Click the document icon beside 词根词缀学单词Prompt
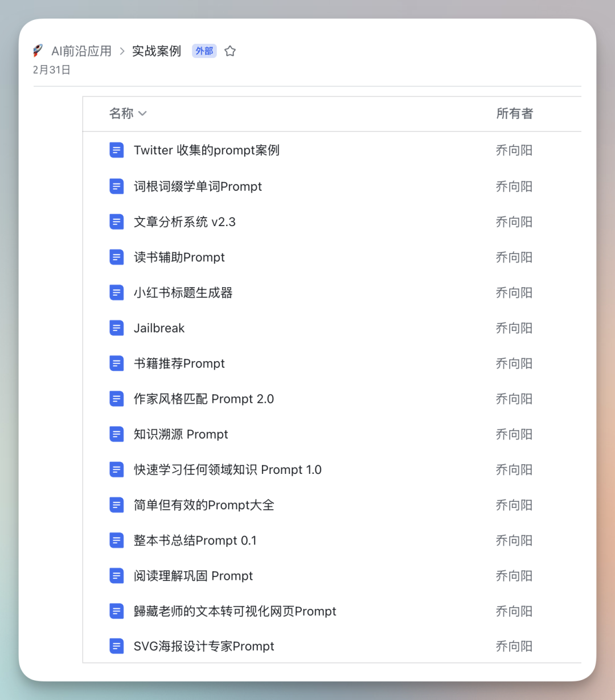Viewport: 615px width, 700px height. coord(116,186)
